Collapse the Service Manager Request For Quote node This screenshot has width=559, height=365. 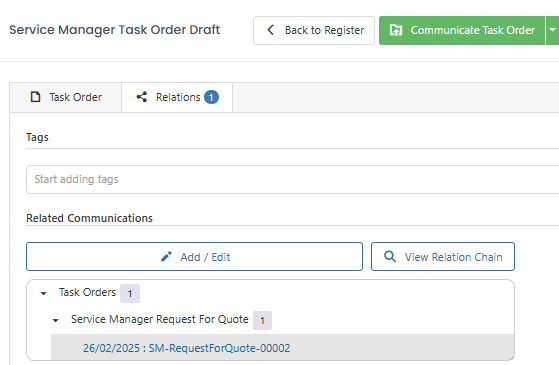point(56,320)
